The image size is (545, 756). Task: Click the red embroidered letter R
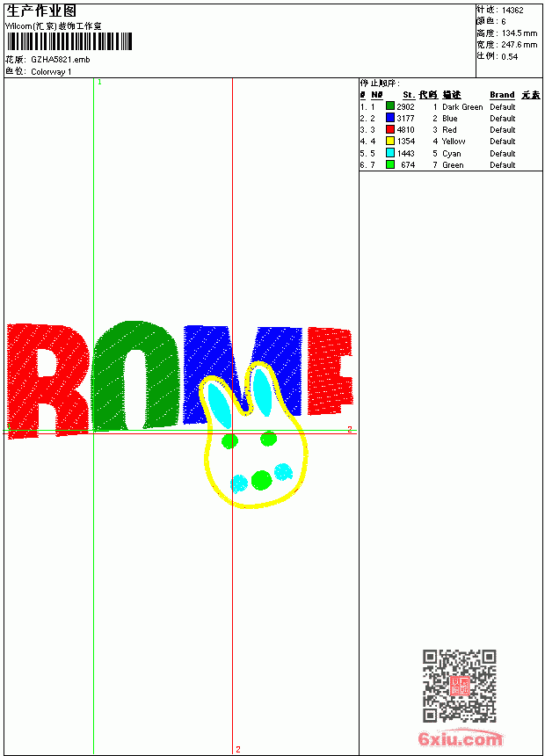coord(47,381)
